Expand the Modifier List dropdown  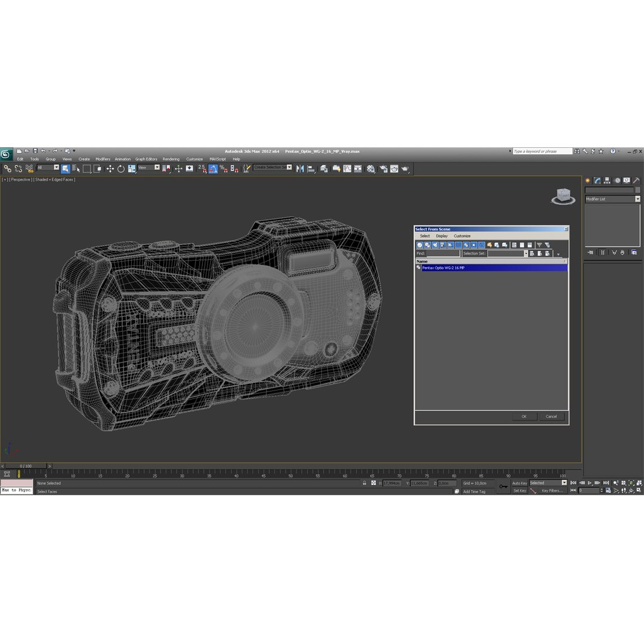tap(637, 199)
